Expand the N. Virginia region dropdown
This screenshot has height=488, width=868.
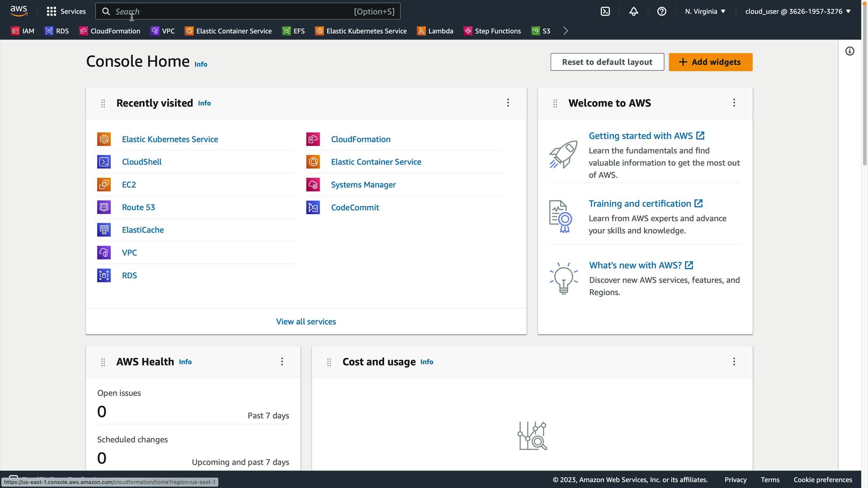[705, 11]
